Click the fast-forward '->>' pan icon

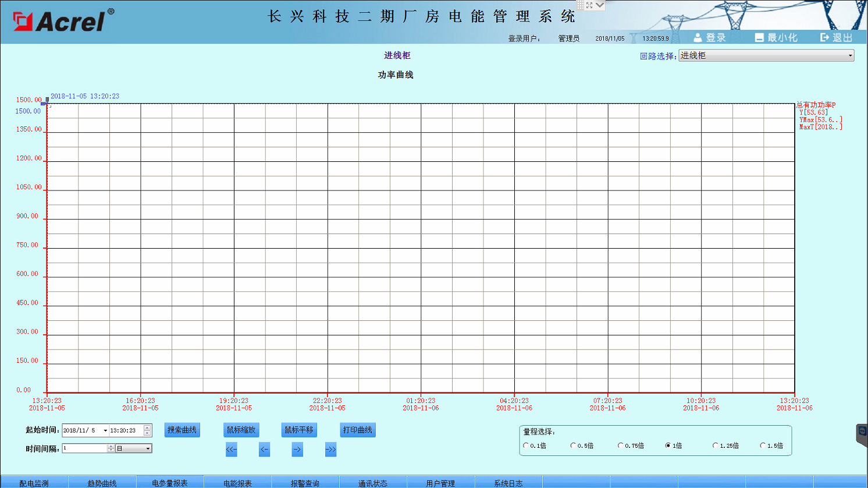(x=330, y=449)
